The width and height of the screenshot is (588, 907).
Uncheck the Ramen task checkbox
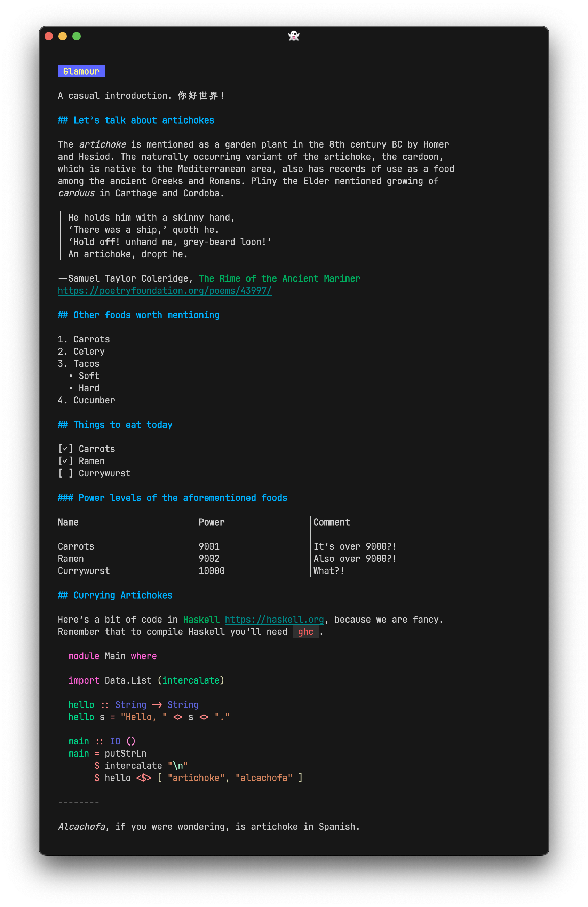65,461
